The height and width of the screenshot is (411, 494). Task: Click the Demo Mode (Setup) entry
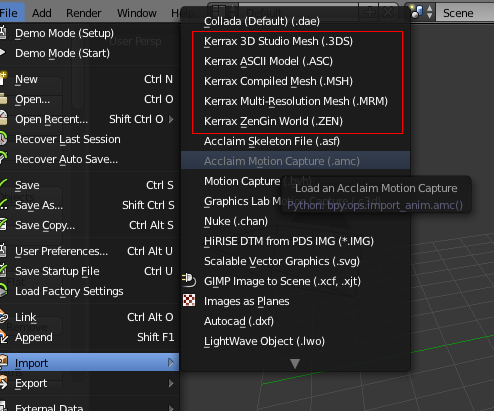point(89,33)
